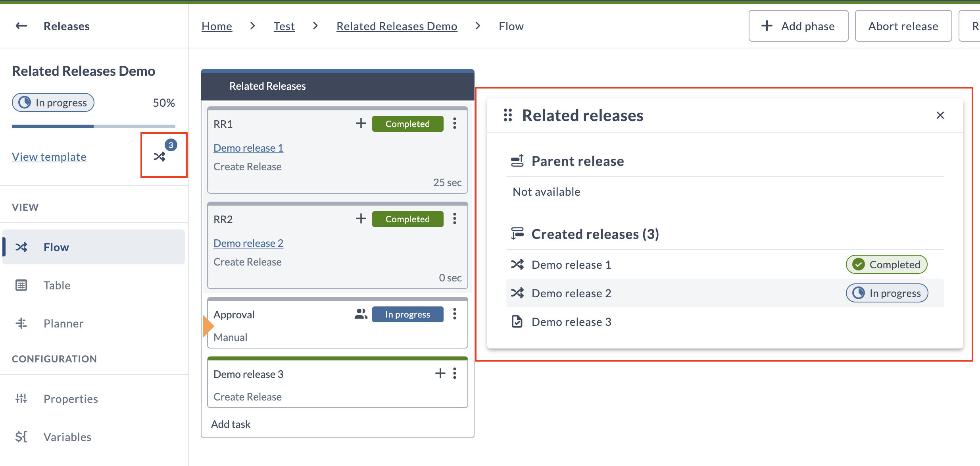This screenshot has width=980, height=466.
Task: Open Related Releases Demo breadcrumb
Action: [x=397, y=26]
